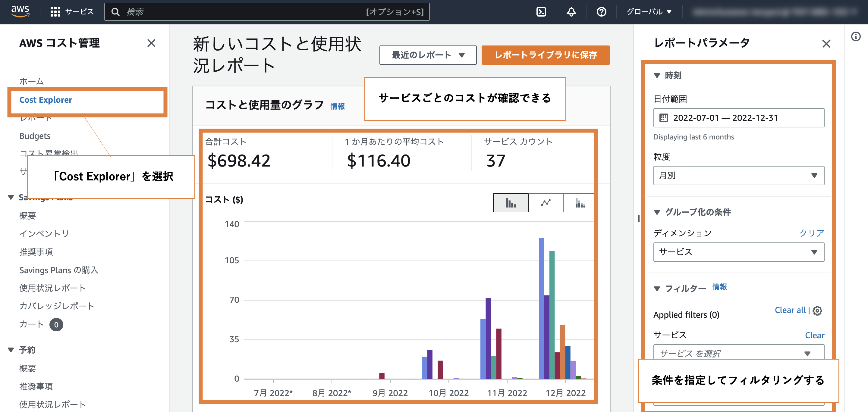Open 推奨事項 under 予約
Image resolution: width=868 pixels, height=412 pixels.
click(x=36, y=386)
